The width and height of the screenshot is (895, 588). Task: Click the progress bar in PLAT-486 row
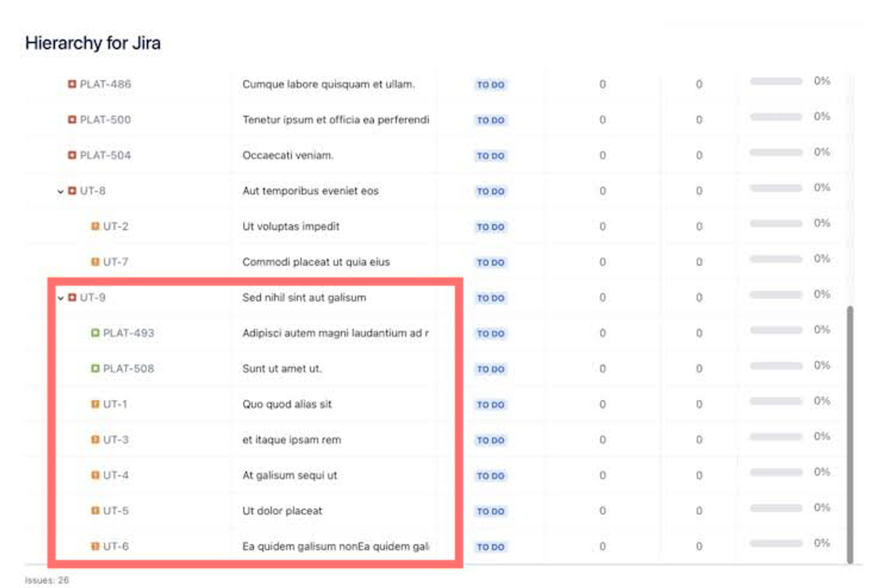click(776, 81)
